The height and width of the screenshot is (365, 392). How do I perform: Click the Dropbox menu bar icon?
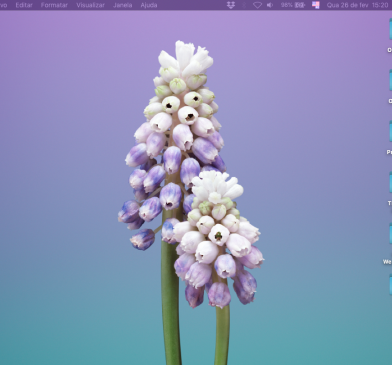pos(231,5)
